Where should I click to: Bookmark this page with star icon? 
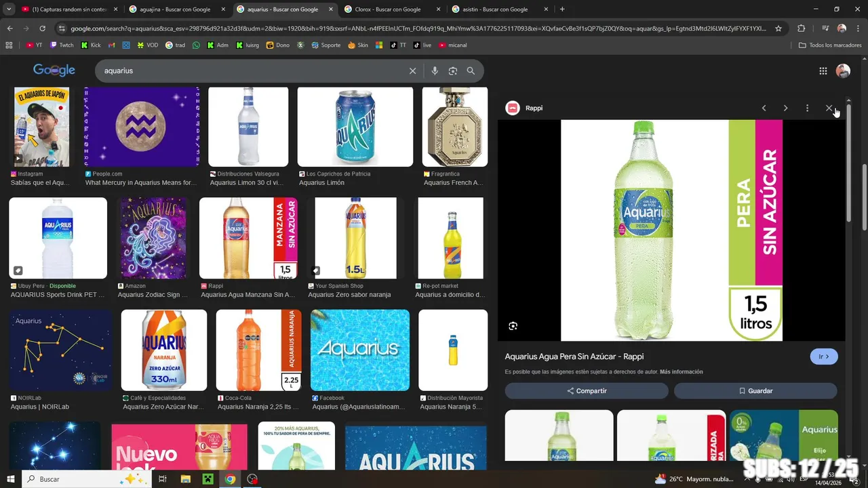pos(778,28)
